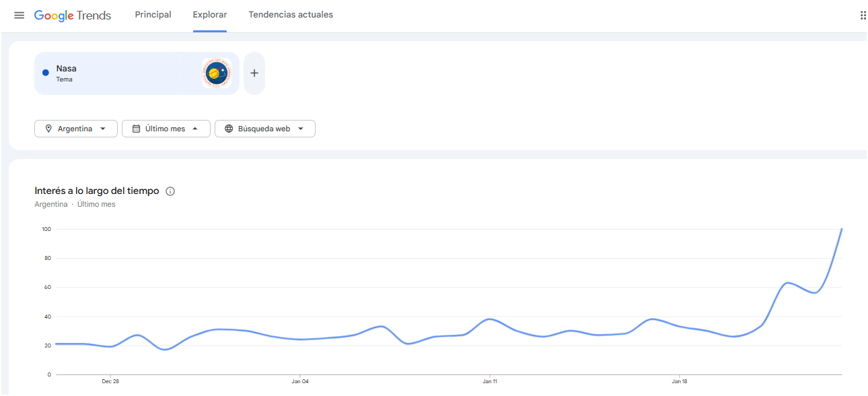Viewport: 868px width, 396px height.
Task: Open the hamburger main menu
Action: 20,15
